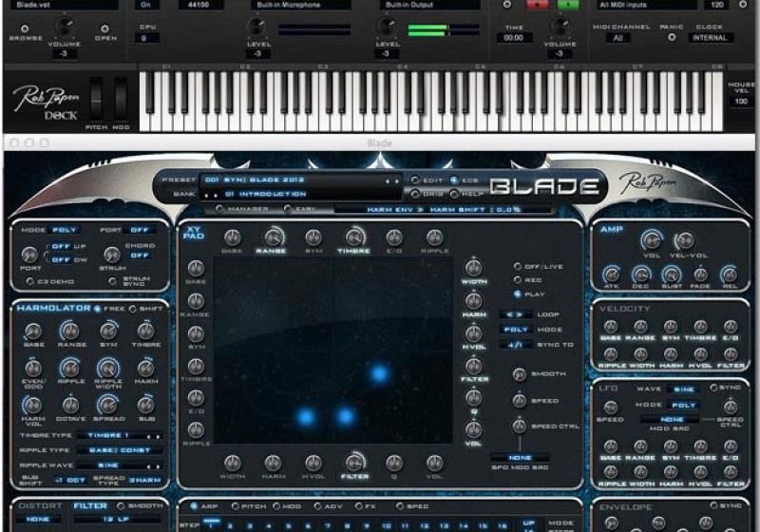
Task: Click the Amp Vol knob
Action: (x=651, y=239)
